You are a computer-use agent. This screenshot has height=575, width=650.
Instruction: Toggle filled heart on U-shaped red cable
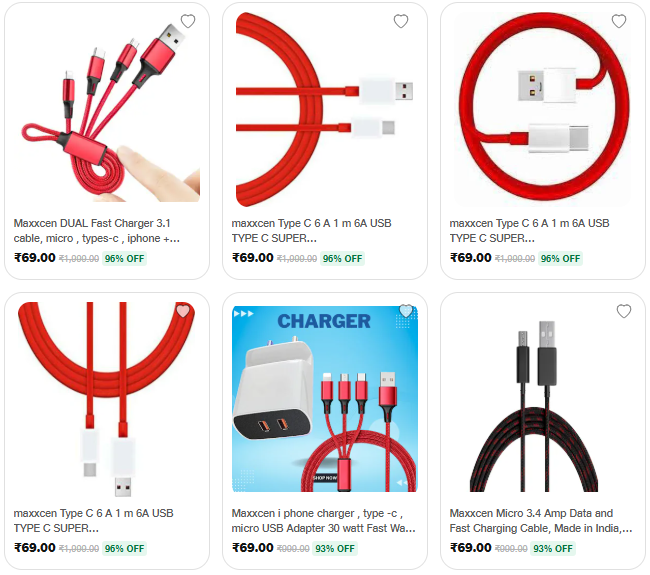coord(183,311)
